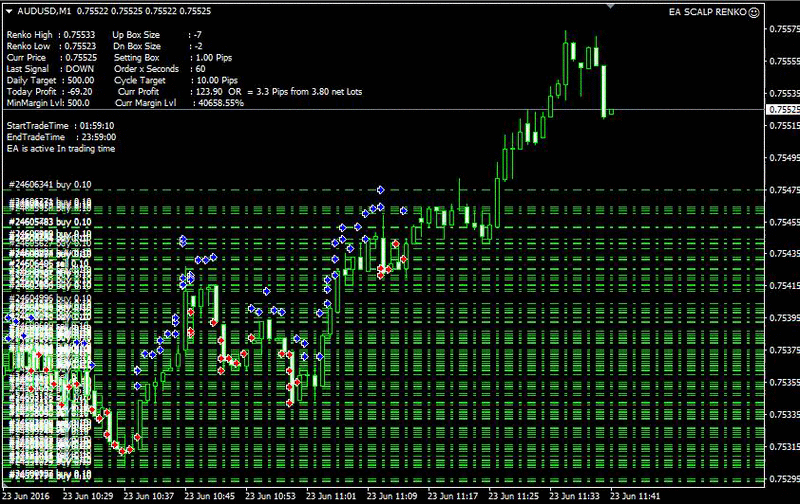Screen dimensions: 800x504
Task: Click the 23 Jun 11:01 time label
Action: (335, 495)
